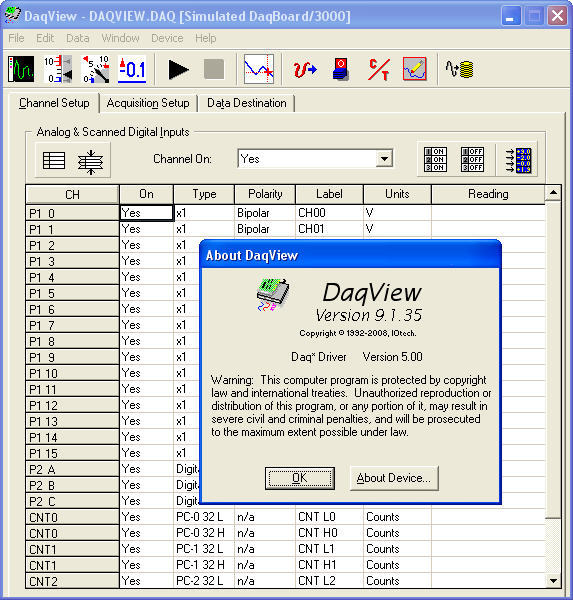Click the CH column header

(x=72, y=194)
